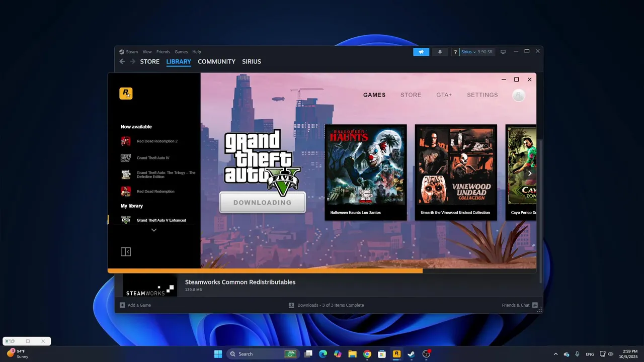
Task: Open the GAMES tab in Rockstar launcher
Action: (374, 95)
